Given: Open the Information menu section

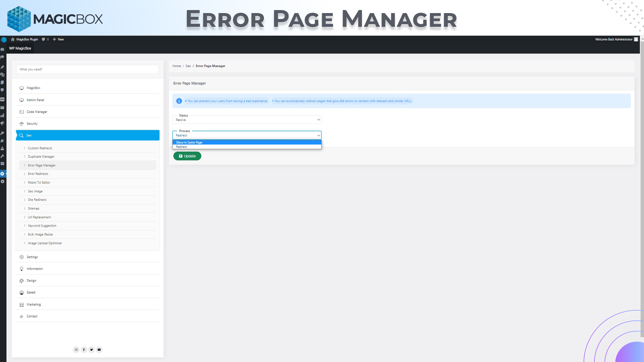Looking at the screenshot, I should point(88,269).
